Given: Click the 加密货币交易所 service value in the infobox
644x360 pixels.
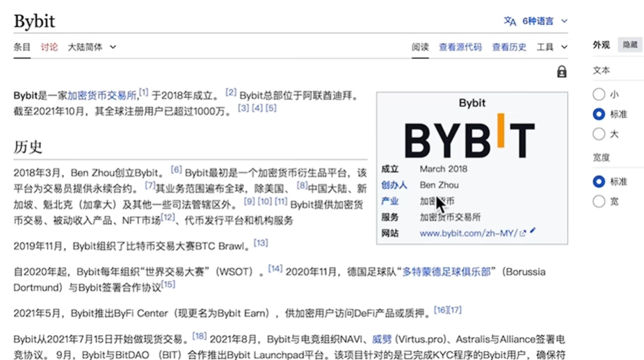Looking at the screenshot, I should (450, 217).
